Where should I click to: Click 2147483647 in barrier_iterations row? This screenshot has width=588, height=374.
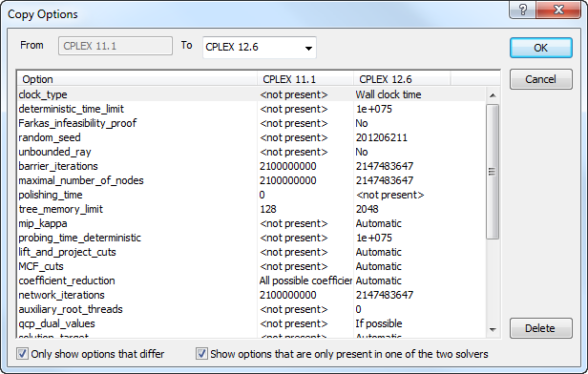coord(385,166)
